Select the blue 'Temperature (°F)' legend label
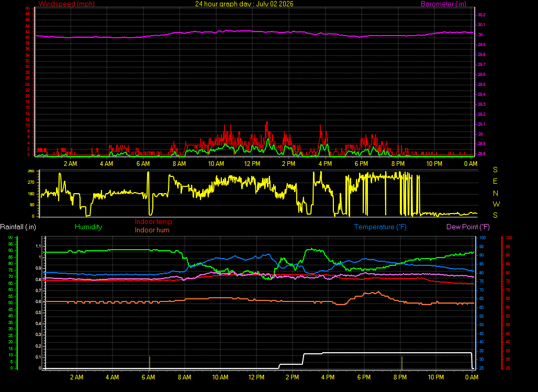 380,227
